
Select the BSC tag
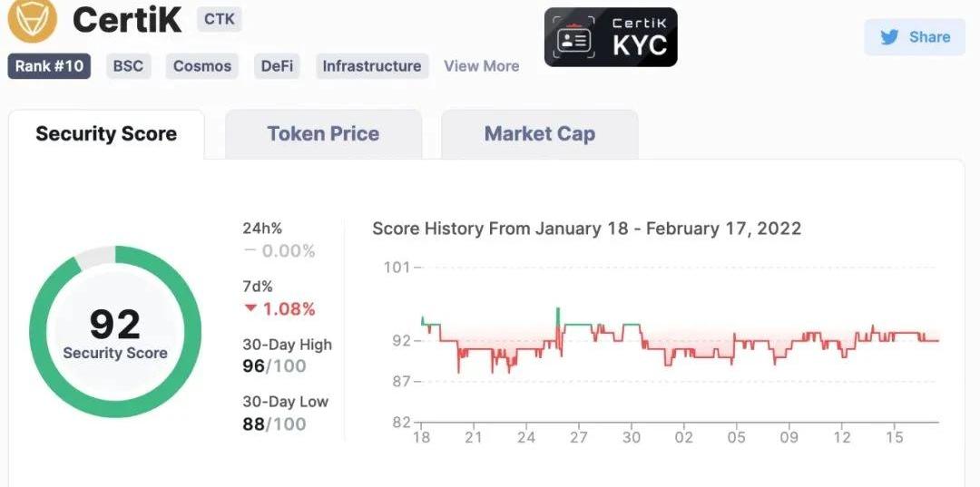tap(128, 66)
